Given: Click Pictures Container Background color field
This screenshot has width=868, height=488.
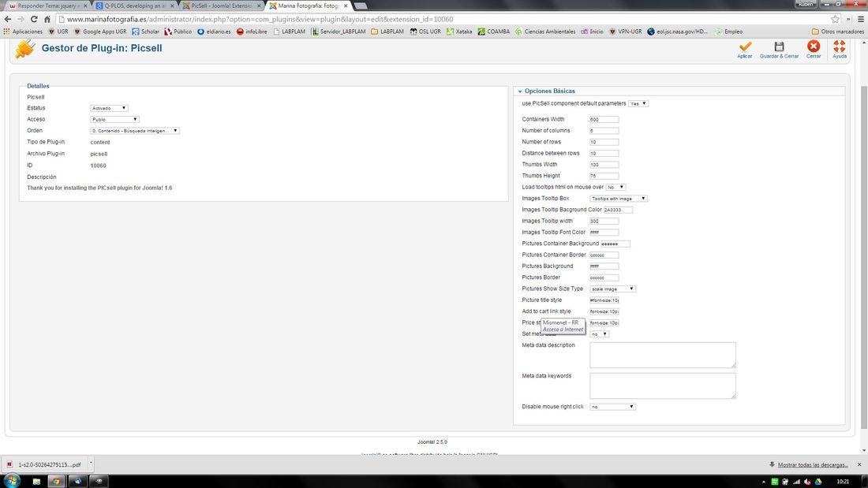Looking at the screenshot, I should pyautogui.click(x=615, y=244).
